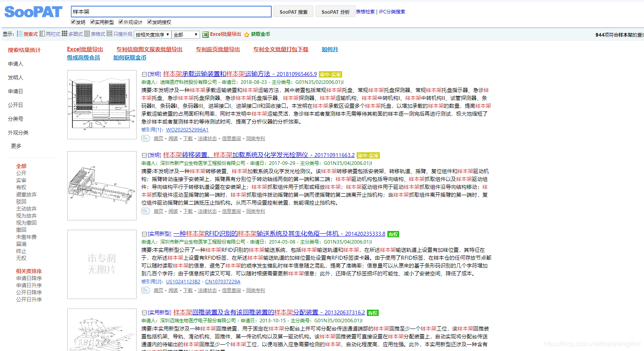Click the Excel批量导出 toolbar icon

pyautogui.click(x=205, y=35)
